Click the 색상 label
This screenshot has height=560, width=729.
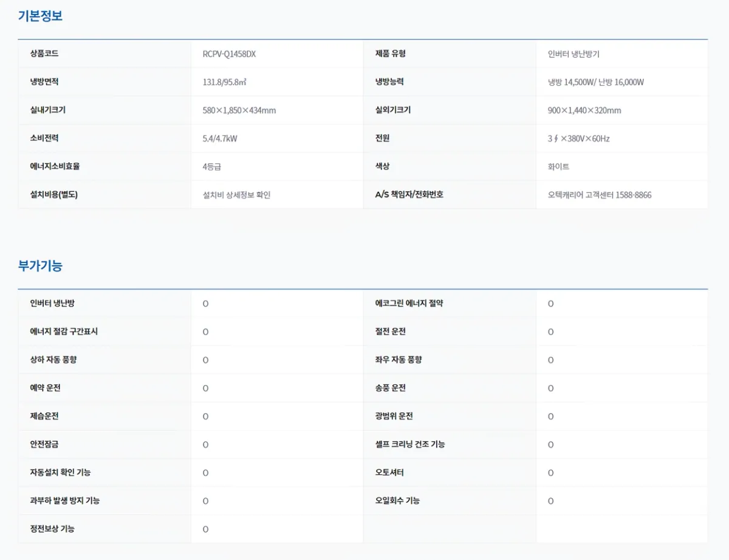pyautogui.click(x=383, y=166)
